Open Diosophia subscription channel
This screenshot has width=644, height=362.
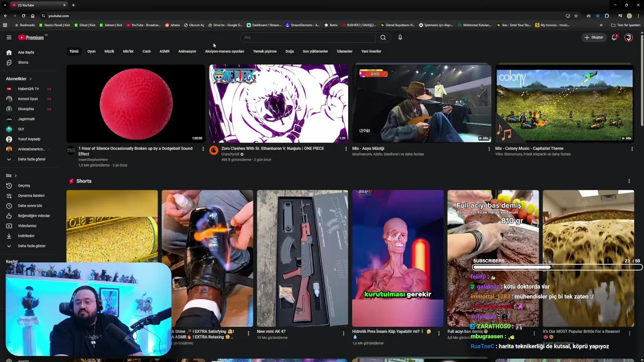pos(26,109)
